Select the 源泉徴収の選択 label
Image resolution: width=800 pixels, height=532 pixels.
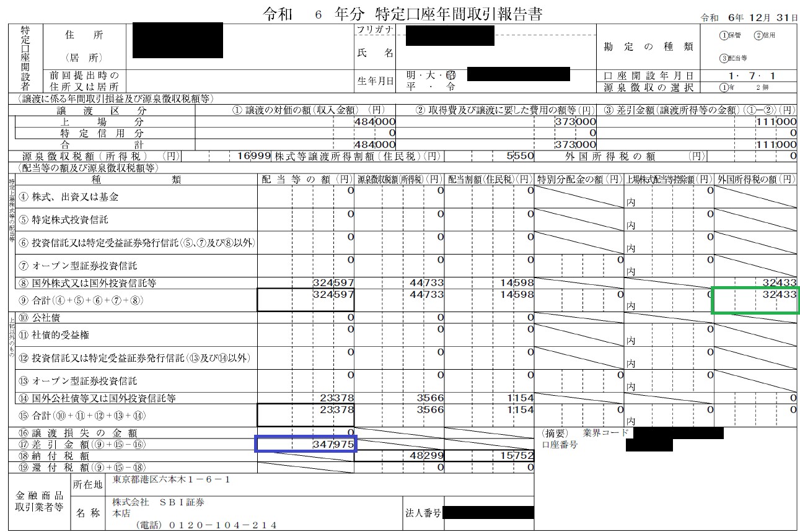649,87
